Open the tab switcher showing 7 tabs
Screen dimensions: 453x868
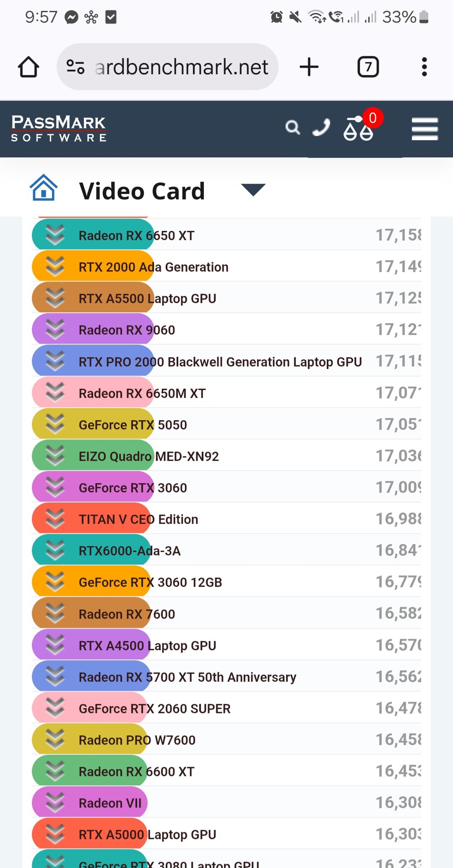click(x=368, y=67)
